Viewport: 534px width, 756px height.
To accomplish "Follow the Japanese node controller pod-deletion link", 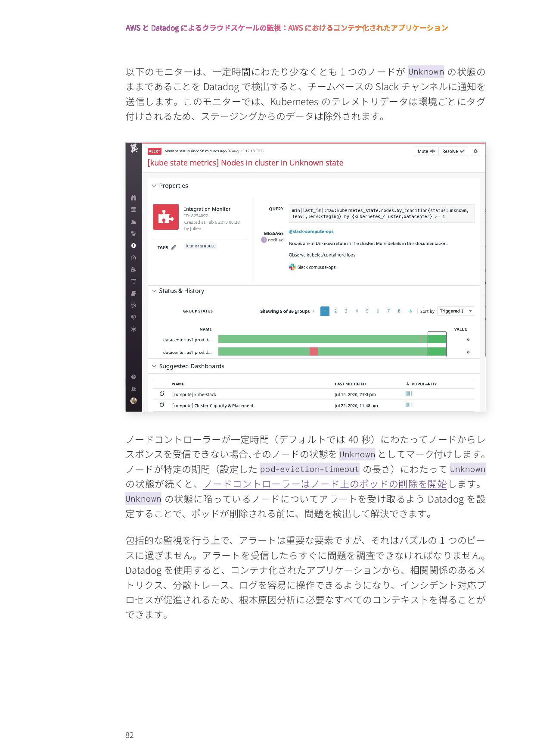I will (x=325, y=484).
